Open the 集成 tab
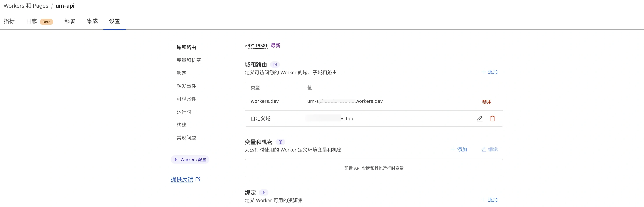This screenshot has height=207, width=644. 92,21
